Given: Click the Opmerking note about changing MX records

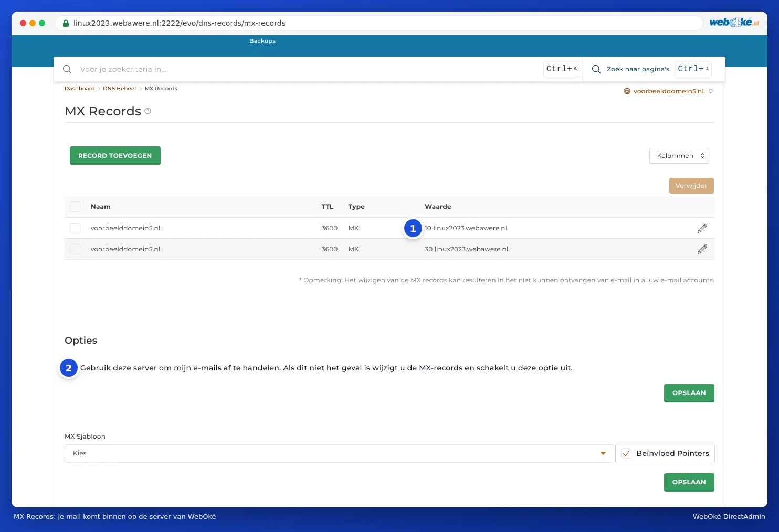Looking at the screenshot, I should pyautogui.click(x=507, y=280).
